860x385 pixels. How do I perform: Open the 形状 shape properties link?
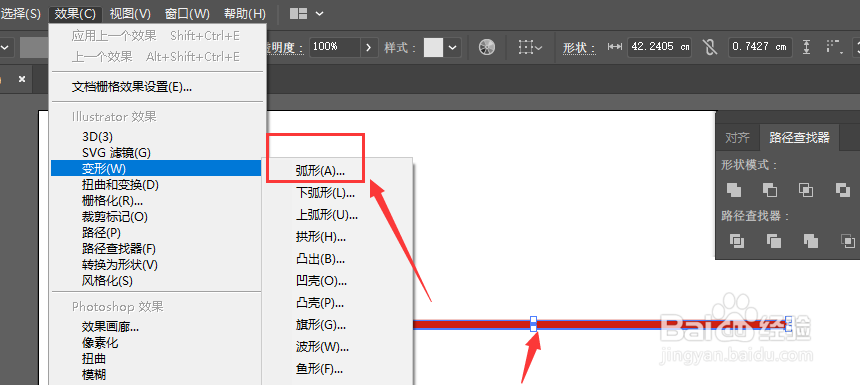(x=579, y=48)
